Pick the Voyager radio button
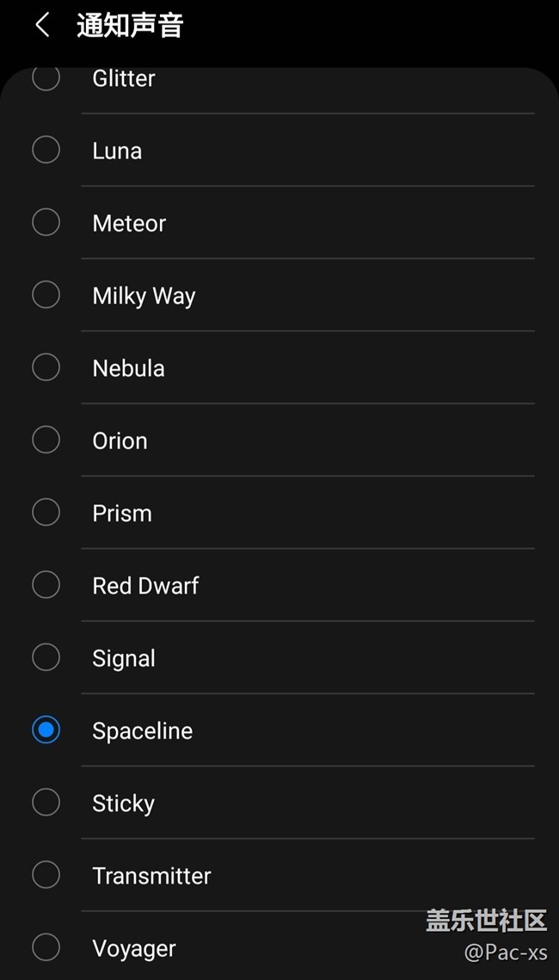 46,947
